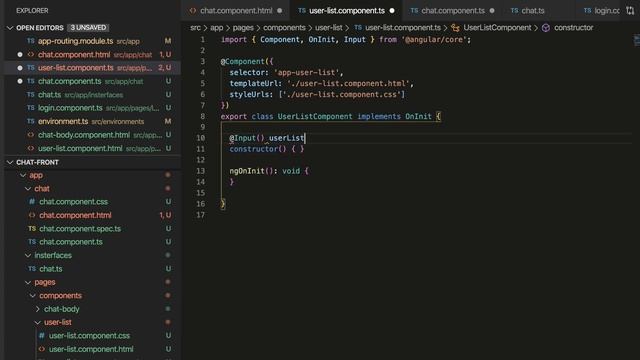Screen dimensions: 640x360
Task: Open chat.component.css in file tree
Action: pyautogui.click(x=92, y=202)
